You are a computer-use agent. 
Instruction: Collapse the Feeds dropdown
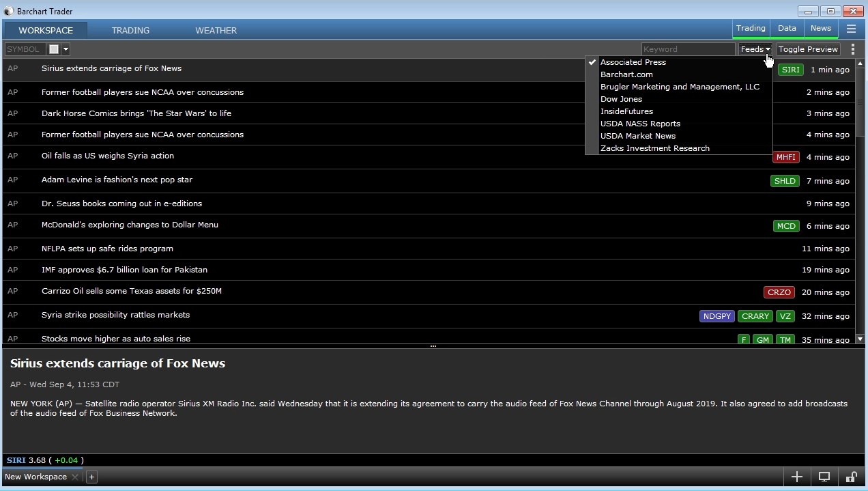pyautogui.click(x=755, y=49)
